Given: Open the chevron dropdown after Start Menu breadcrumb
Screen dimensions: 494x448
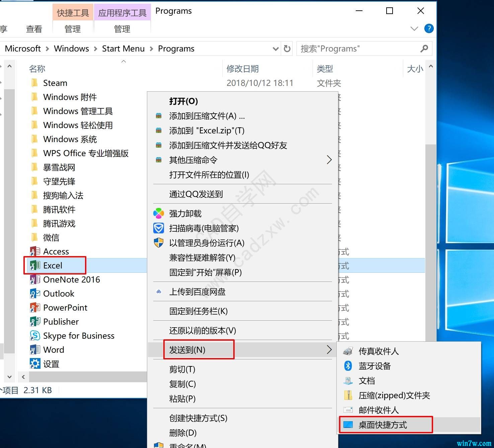Looking at the screenshot, I should click(151, 49).
